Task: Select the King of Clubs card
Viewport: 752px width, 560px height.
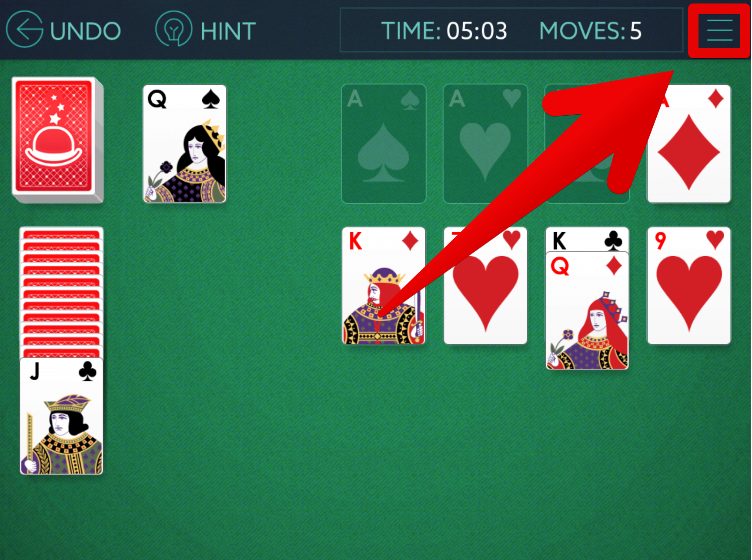Action: click(x=587, y=239)
